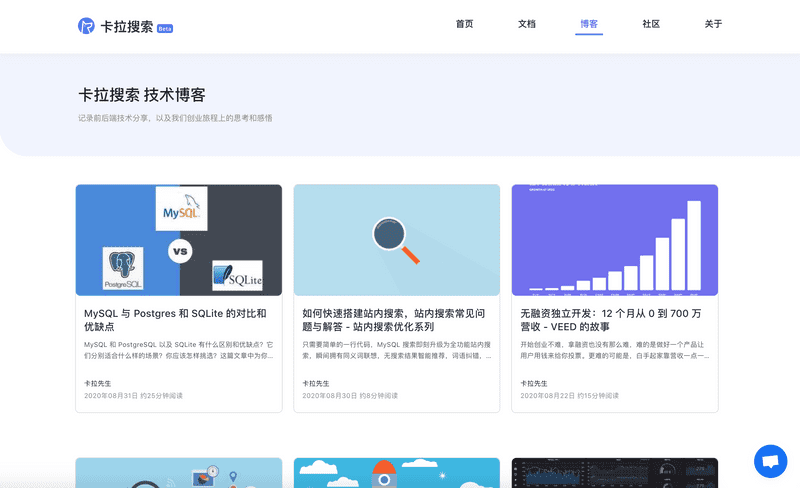This screenshot has height=488, width=800.
Task: Click author 卡拉先生 on MySQL article
Action: point(97,383)
